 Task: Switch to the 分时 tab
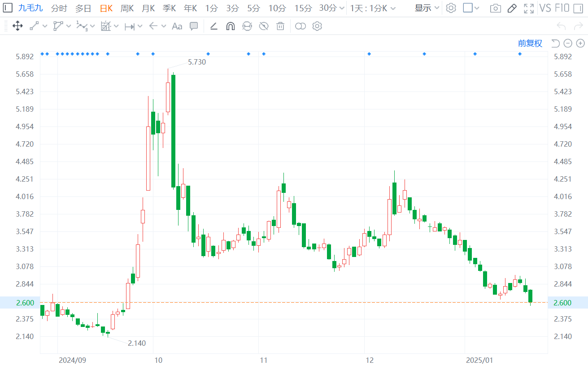point(59,8)
